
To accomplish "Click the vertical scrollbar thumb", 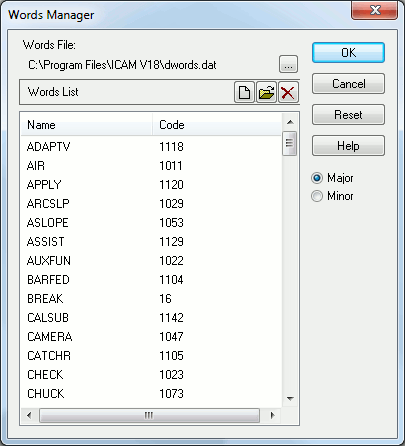I will coord(289,143).
